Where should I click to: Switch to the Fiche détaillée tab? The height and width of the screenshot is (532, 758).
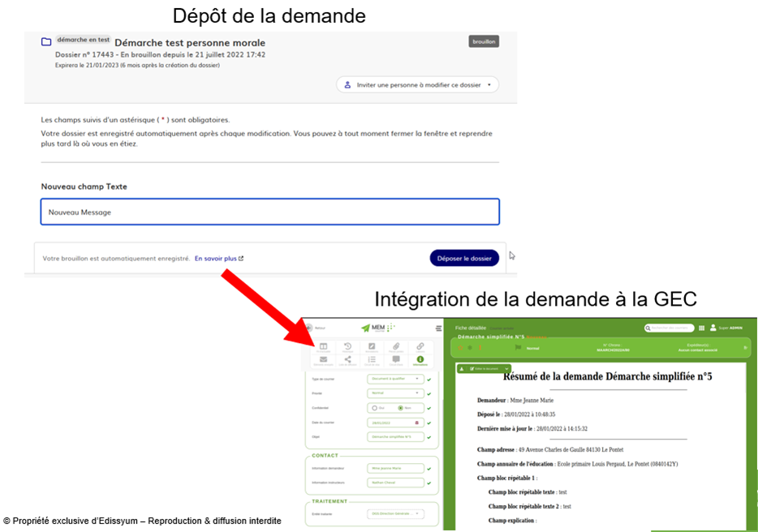coord(469,328)
